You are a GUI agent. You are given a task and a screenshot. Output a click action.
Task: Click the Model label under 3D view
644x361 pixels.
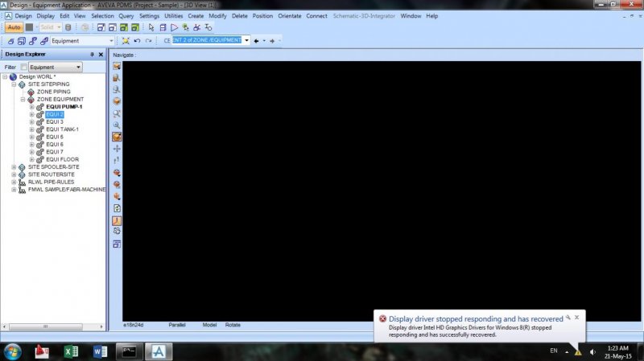(x=209, y=325)
